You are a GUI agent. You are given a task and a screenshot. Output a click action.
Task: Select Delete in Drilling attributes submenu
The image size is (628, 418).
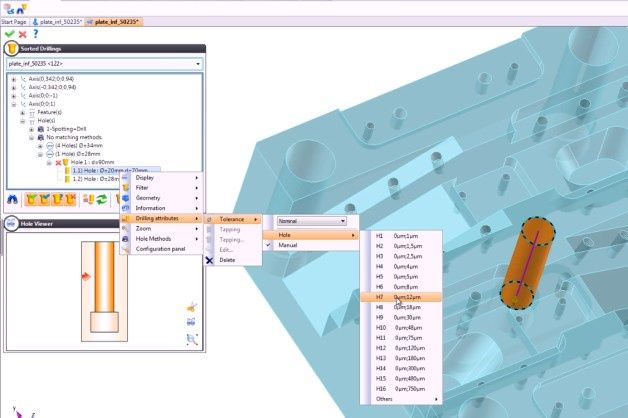point(233,260)
